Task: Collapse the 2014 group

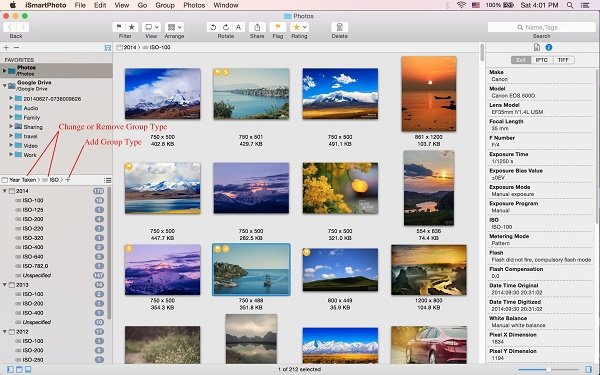Action: coord(5,191)
